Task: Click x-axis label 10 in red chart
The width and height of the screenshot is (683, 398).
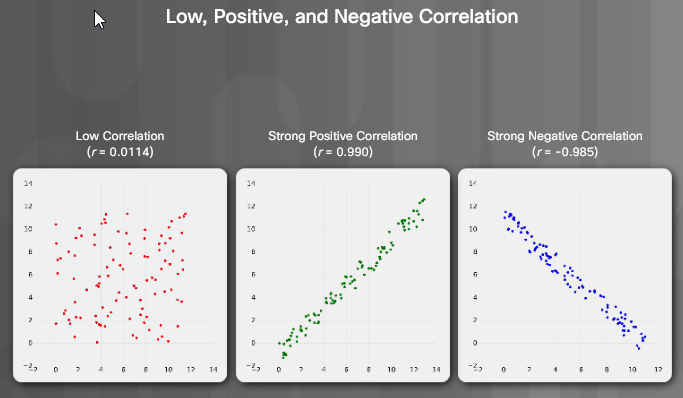Action: pos(168,369)
